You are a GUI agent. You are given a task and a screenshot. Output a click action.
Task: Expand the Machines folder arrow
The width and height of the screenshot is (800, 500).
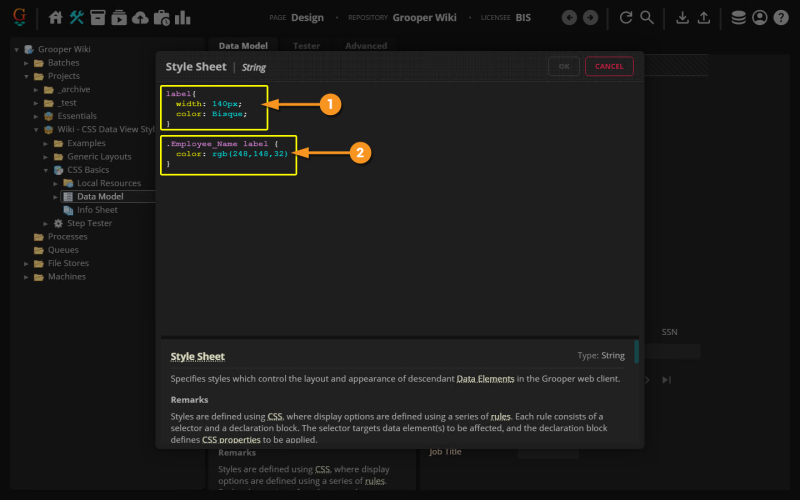[x=26, y=277]
